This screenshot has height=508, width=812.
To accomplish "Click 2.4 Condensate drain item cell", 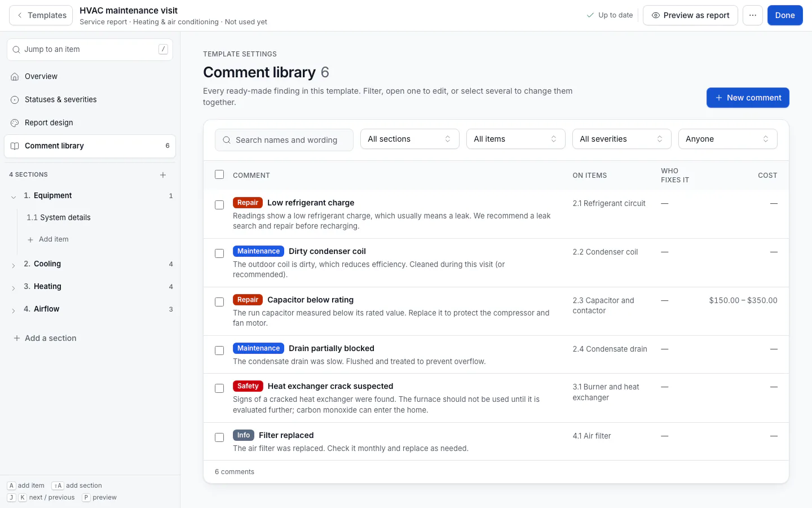I will (x=610, y=349).
